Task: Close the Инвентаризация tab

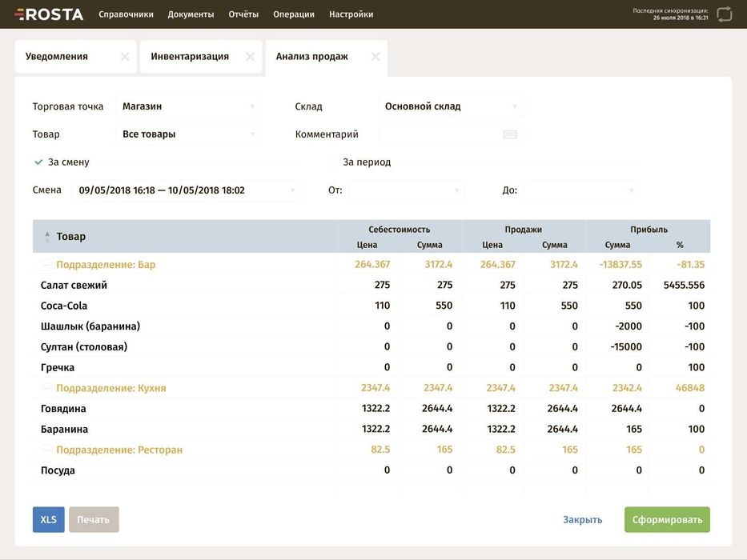Action: [250, 57]
